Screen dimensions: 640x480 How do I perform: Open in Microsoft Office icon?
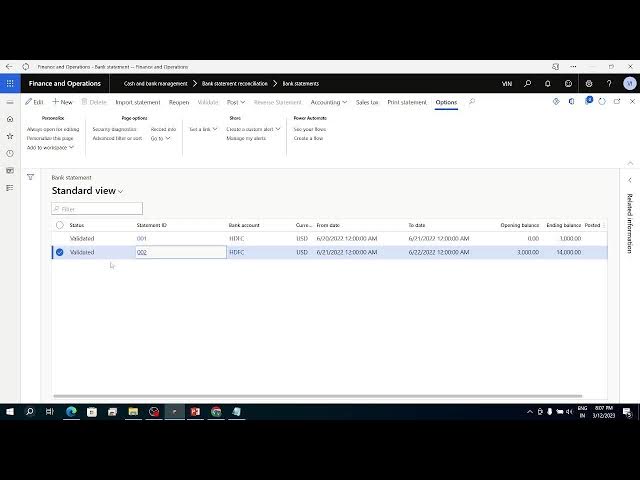coord(571,102)
